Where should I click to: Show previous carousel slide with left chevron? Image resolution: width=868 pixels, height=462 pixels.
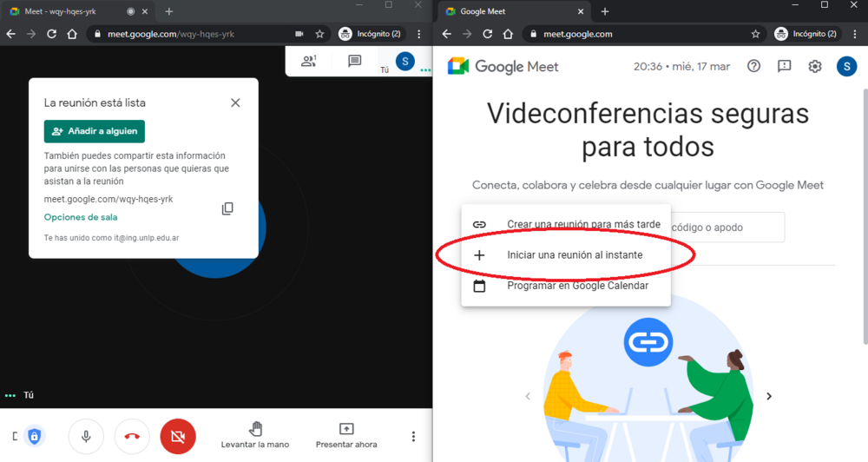527,396
